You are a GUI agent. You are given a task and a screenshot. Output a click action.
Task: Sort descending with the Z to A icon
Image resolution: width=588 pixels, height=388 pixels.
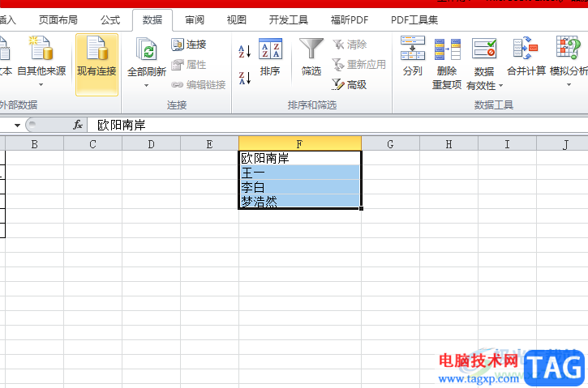tap(244, 78)
